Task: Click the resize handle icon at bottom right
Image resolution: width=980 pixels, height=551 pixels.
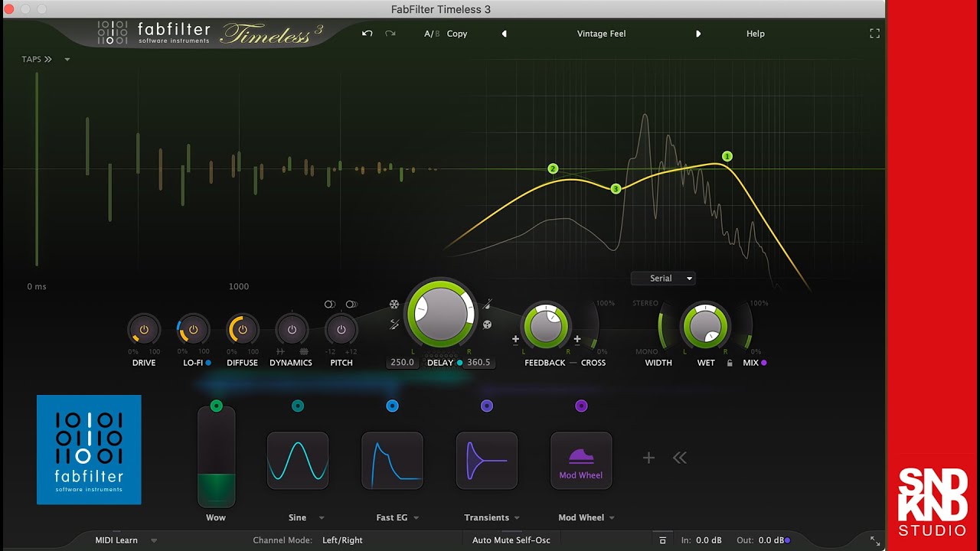Action: [875, 540]
